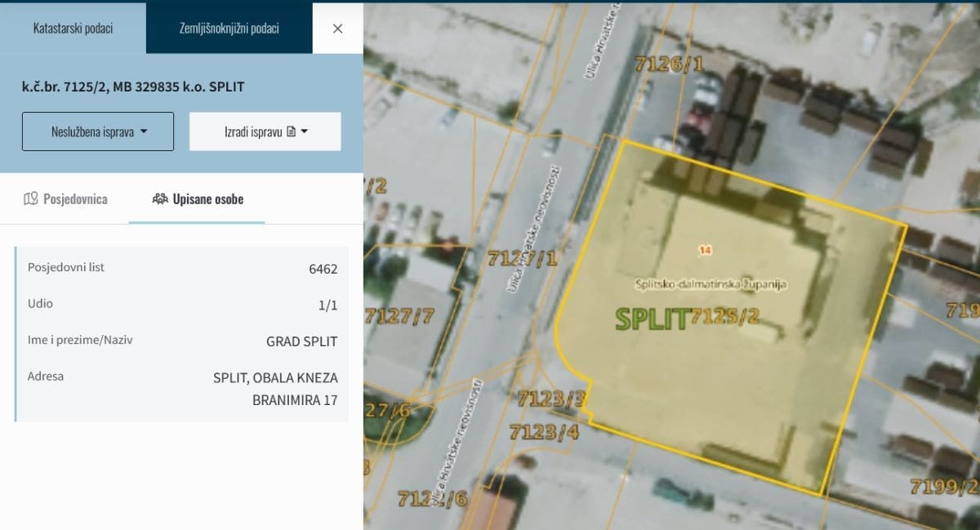
Task: Expand the Izradi ispravu dropdown caret
Action: click(x=305, y=131)
